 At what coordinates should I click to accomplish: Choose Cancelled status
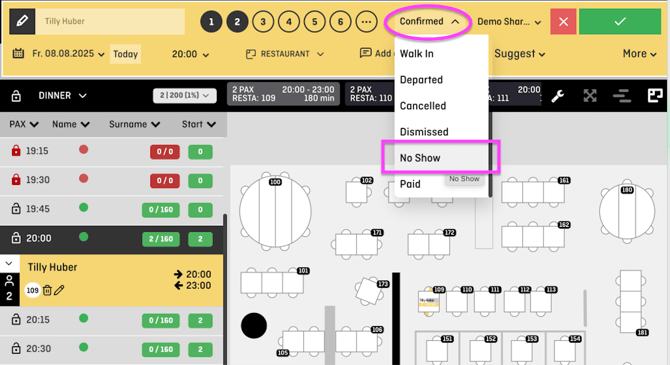coord(441,106)
